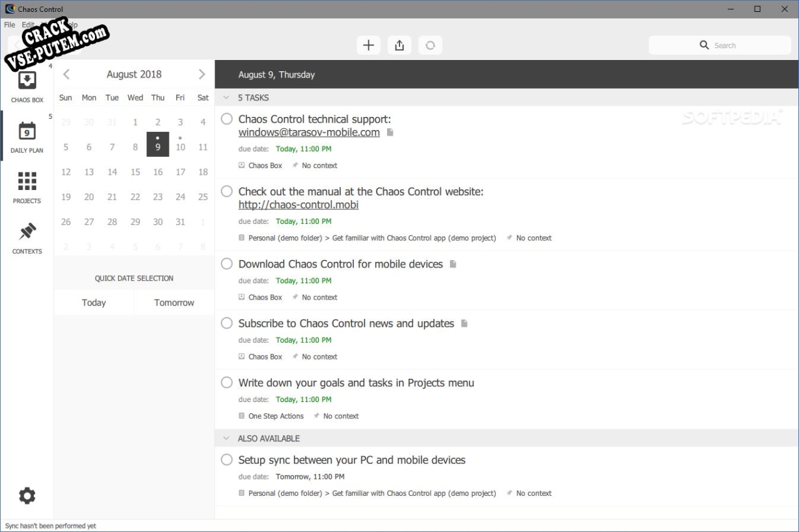The height and width of the screenshot is (532, 799).
Task: Go to next month in calendar
Action: click(201, 74)
